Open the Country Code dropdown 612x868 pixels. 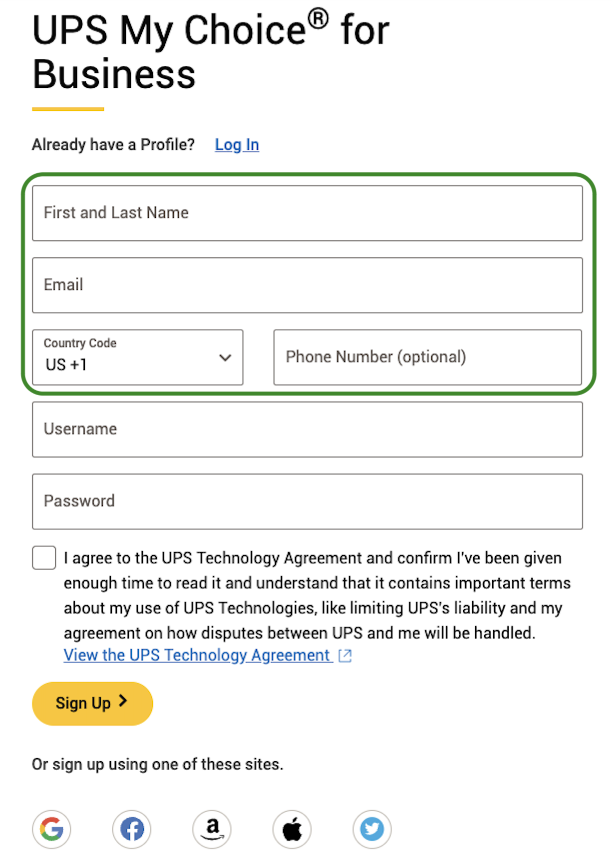click(x=137, y=357)
